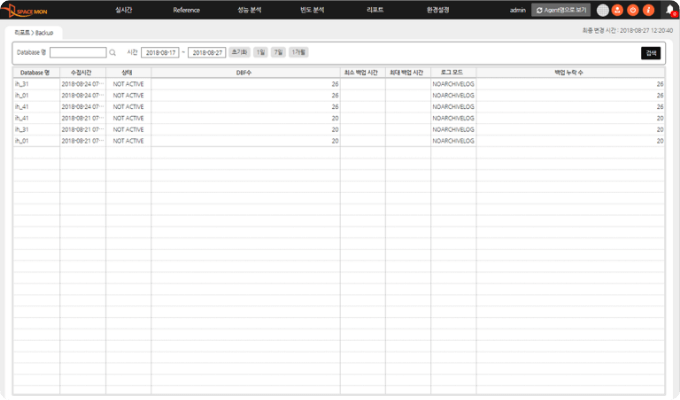
Task: Set range with the 1일 button
Action: click(260, 52)
